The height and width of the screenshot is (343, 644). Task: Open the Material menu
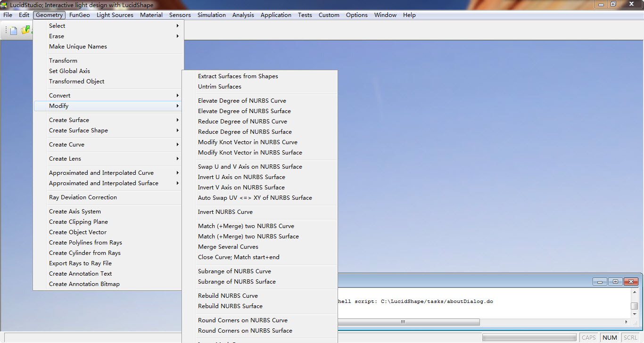click(x=151, y=15)
